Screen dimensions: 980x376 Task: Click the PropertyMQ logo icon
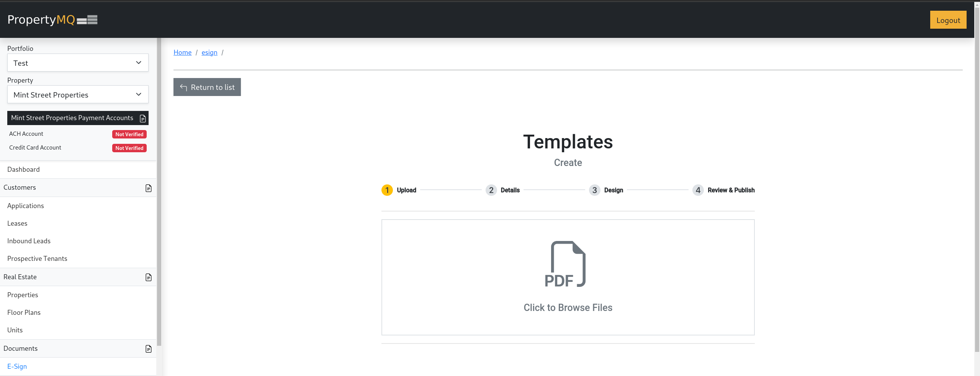coord(87,20)
